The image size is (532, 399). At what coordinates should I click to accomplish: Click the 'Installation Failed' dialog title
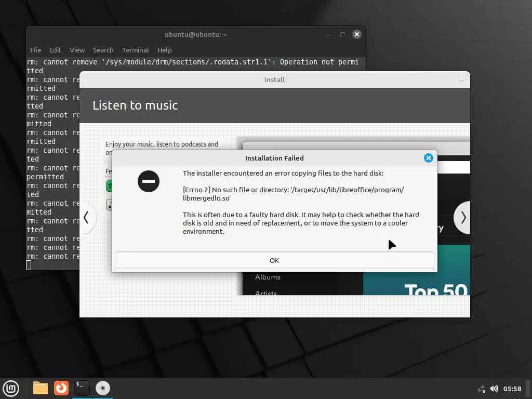(x=274, y=158)
